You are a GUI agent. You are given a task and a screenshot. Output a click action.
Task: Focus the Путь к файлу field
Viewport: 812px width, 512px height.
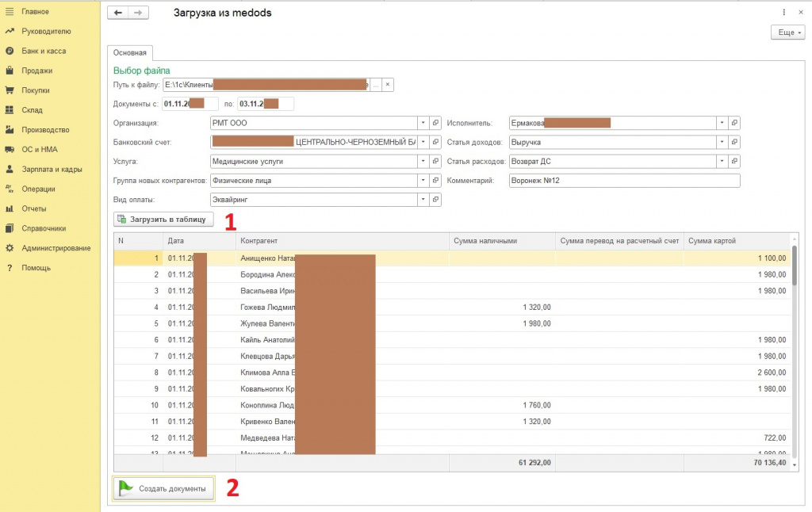(x=266, y=84)
